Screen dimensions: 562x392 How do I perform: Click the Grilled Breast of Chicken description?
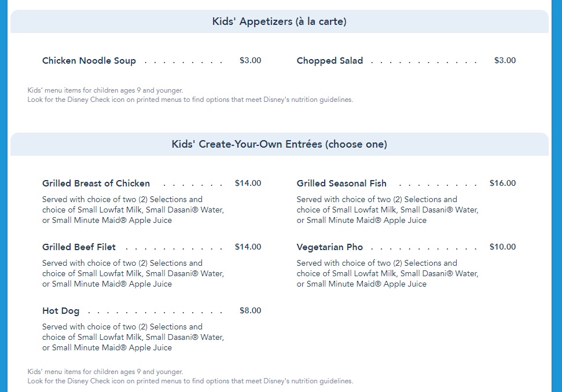(133, 210)
